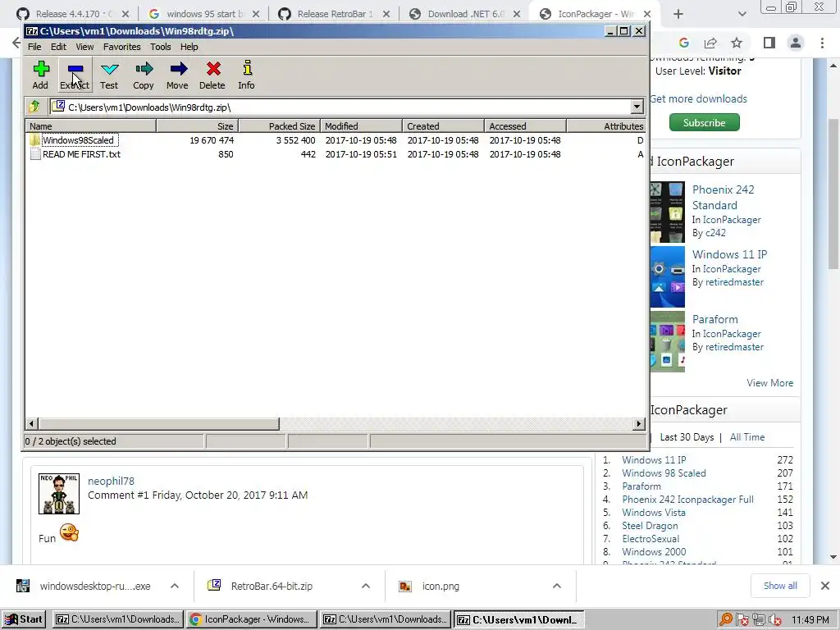Open Chrome three-dot menu

pyautogui.click(x=822, y=43)
